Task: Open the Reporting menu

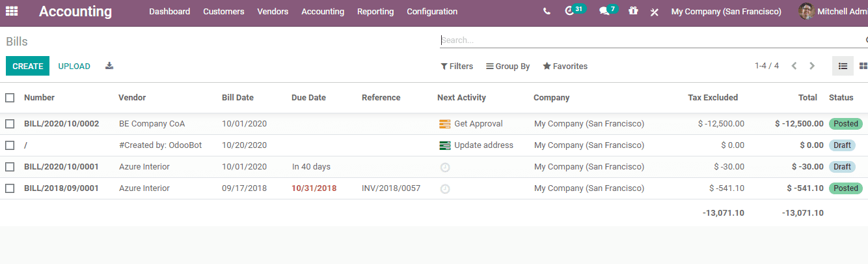Action: [375, 12]
